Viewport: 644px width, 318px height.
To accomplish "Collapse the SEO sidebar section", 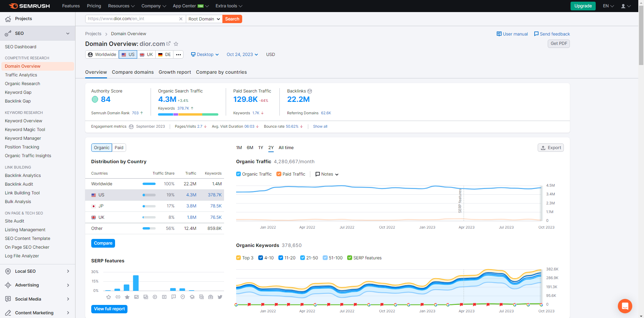I will pyautogui.click(x=68, y=34).
